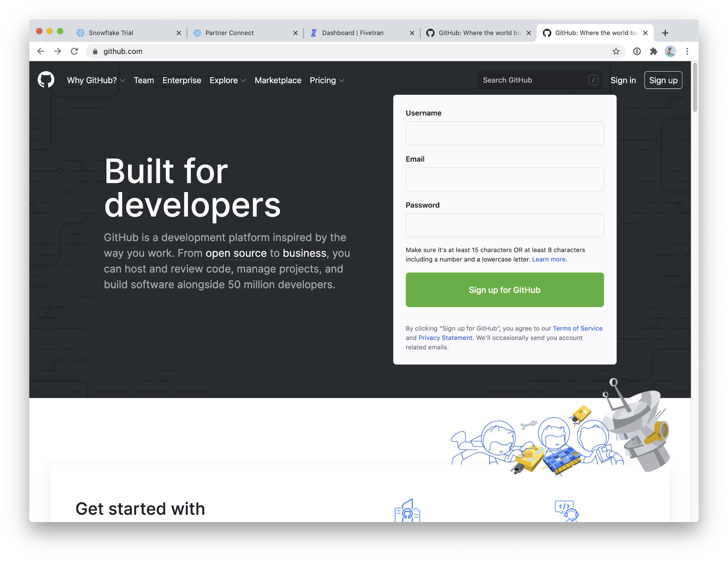Screen dimensions: 728x561
Task: Open the Chrome extensions puzzle icon
Action: click(653, 51)
